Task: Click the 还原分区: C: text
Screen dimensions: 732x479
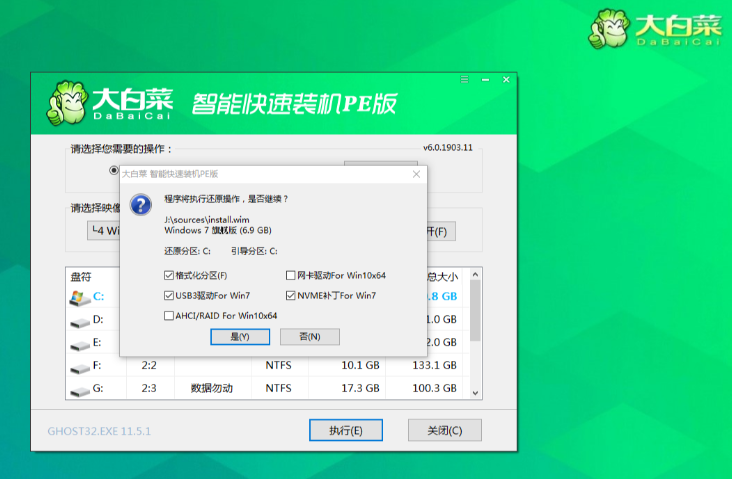Action: click(x=188, y=251)
